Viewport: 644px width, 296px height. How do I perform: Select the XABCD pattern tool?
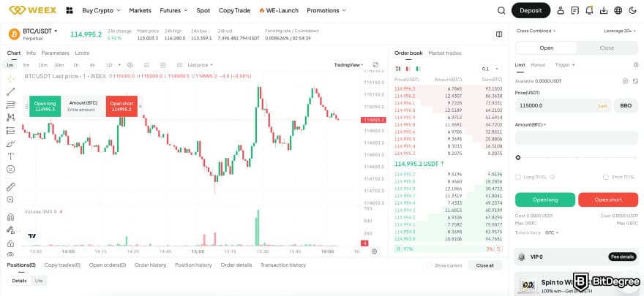pos(11,118)
